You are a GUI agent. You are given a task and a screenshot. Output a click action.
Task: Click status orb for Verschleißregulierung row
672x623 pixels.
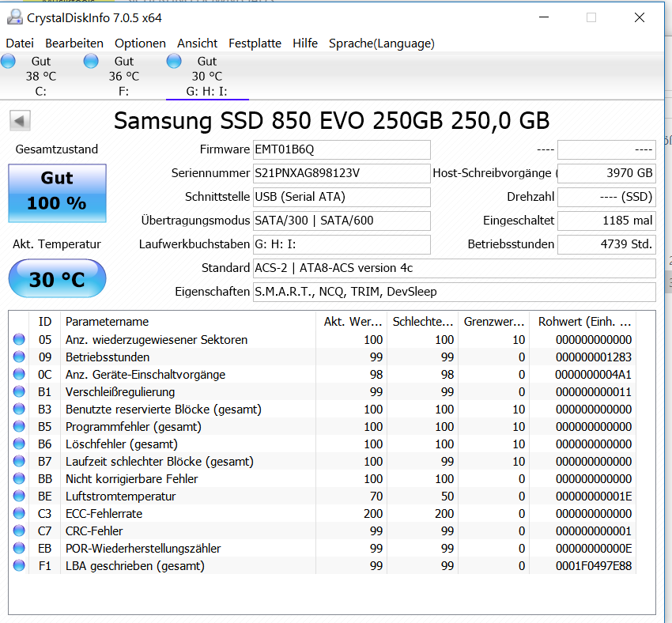click(19, 391)
